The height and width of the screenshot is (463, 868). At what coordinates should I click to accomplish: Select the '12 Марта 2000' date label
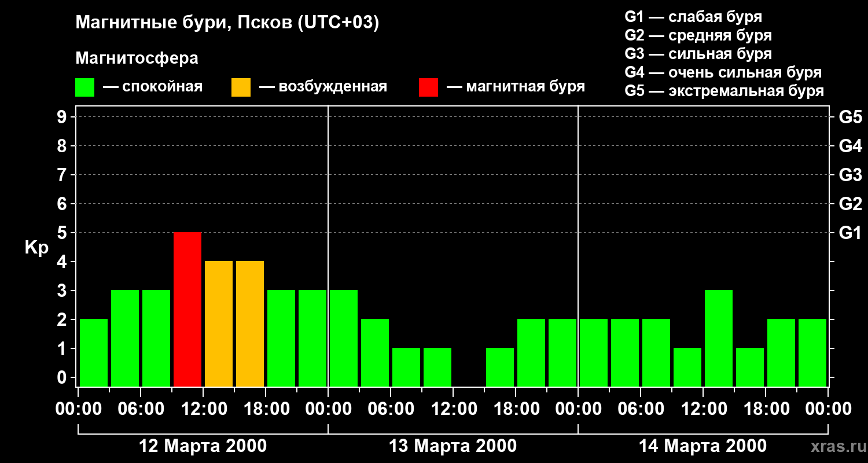click(203, 446)
